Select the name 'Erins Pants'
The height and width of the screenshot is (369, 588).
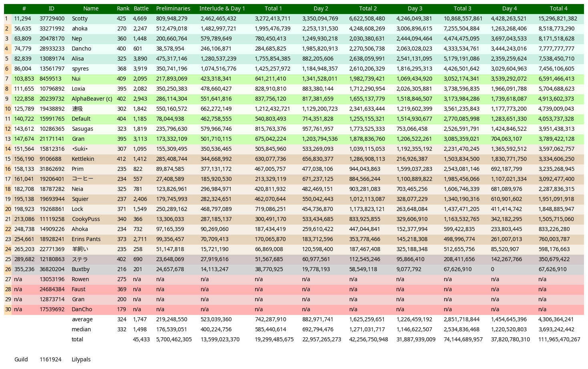86,239
